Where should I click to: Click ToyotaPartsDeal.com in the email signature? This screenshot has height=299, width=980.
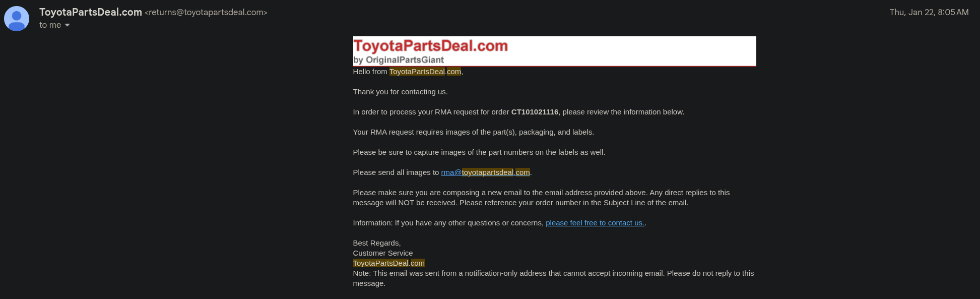pyautogui.click(x=388, y=263)
